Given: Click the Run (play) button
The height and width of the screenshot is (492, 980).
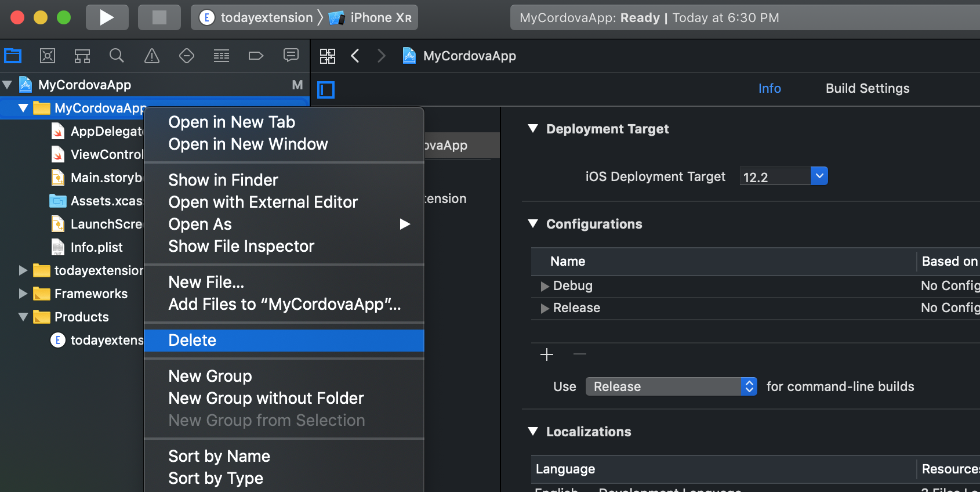Looking at the screenshot, I should tap(107, 17).
